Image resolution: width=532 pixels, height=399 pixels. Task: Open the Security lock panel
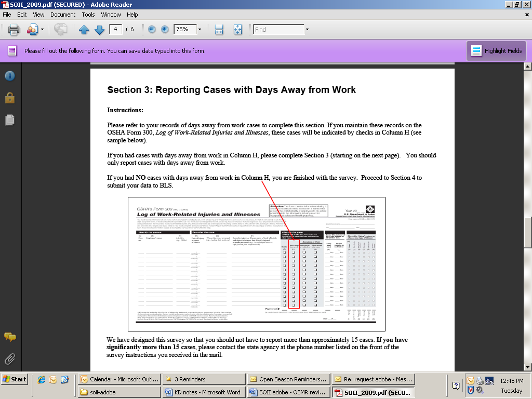point(10,98)
